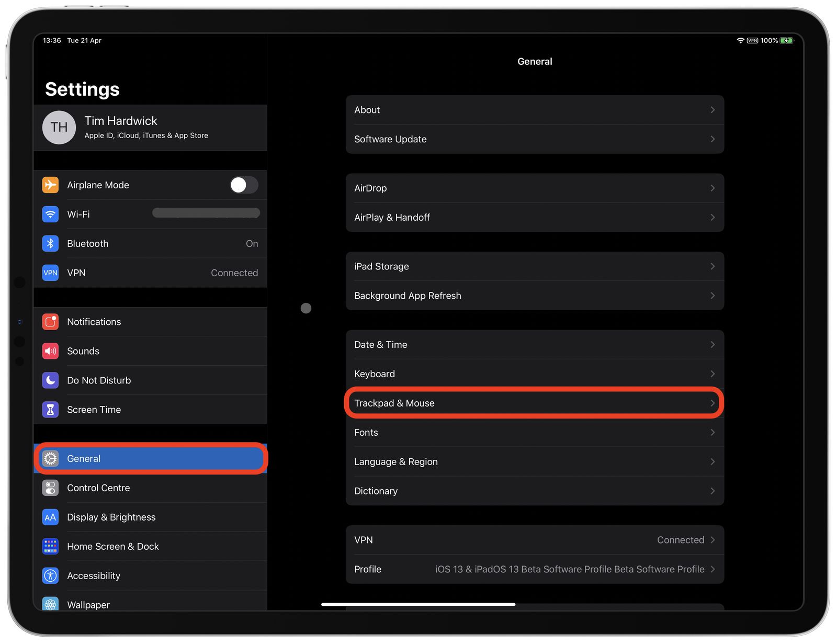This screenshot has height=644, width=837.
Task: Expand the About section
Action: [x=535, y=110]
